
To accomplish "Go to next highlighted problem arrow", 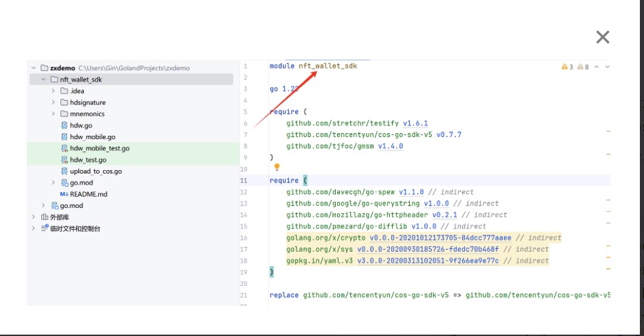I will point(608,67).
